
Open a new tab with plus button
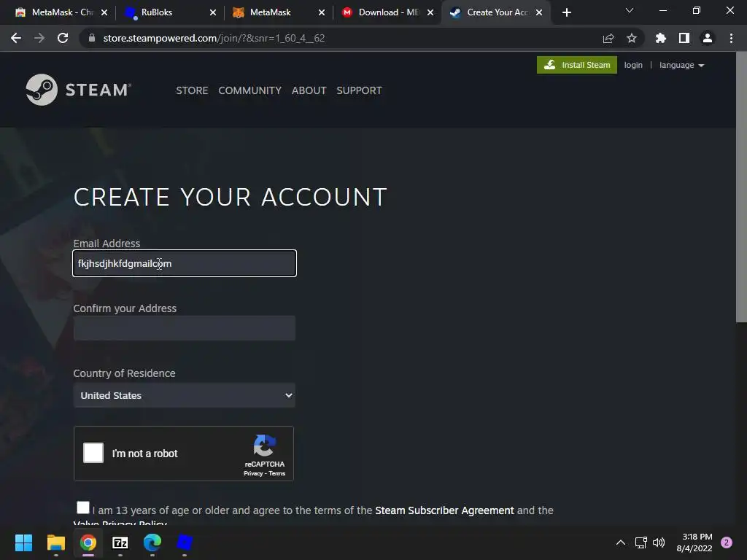pyautogui.click(x=566, y=12)
